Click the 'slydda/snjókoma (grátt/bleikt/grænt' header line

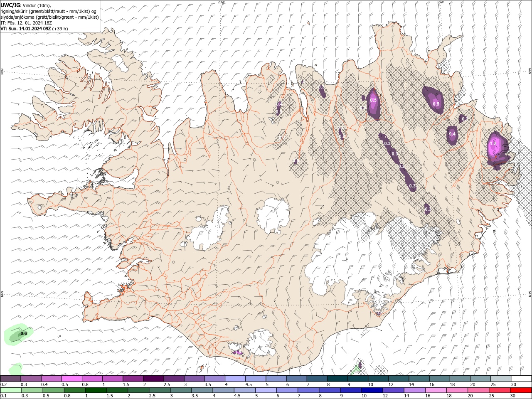click(x=49, y=17)
